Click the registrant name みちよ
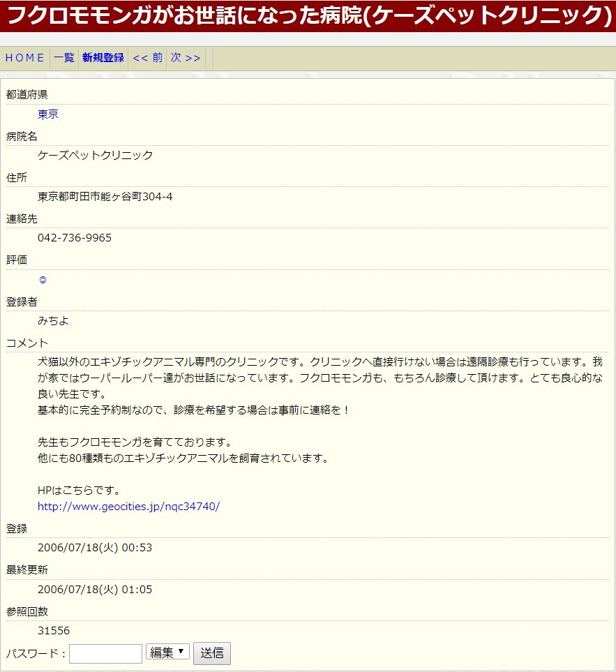This screenshot has height=672, width=616. [x=53, y=322]
